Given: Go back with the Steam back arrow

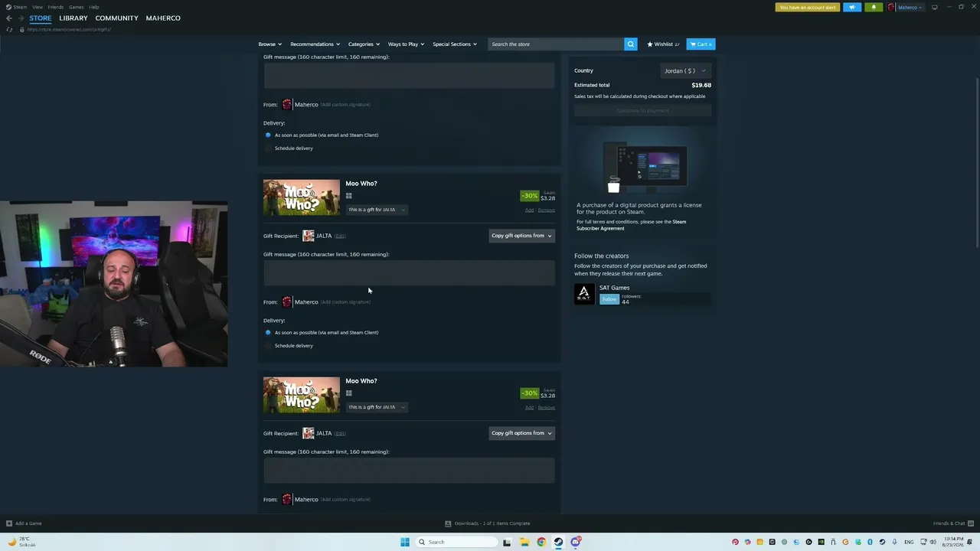Looking at the screenshot, I should pos(9,18).
